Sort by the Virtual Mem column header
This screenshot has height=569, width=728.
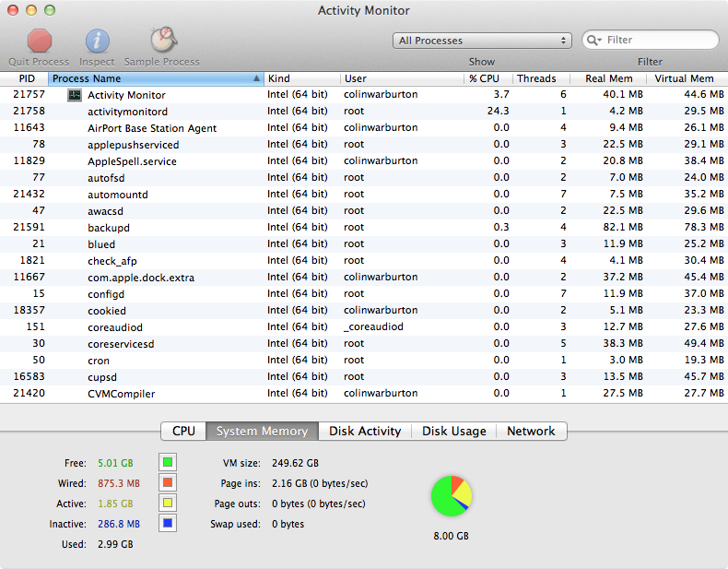pyautogui.click(x=687, y=78)
